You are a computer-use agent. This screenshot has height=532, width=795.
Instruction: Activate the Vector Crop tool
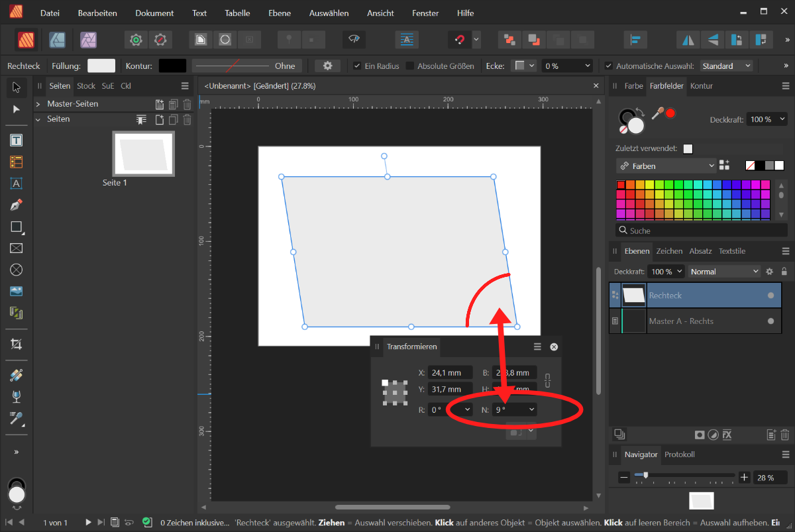coord(16,344)
